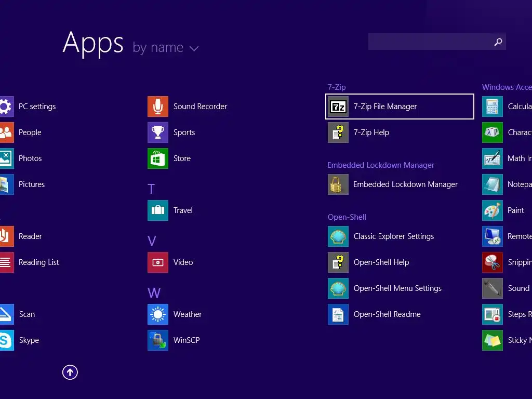
Task: Select the V letter group header
Action: pos(152,241)
